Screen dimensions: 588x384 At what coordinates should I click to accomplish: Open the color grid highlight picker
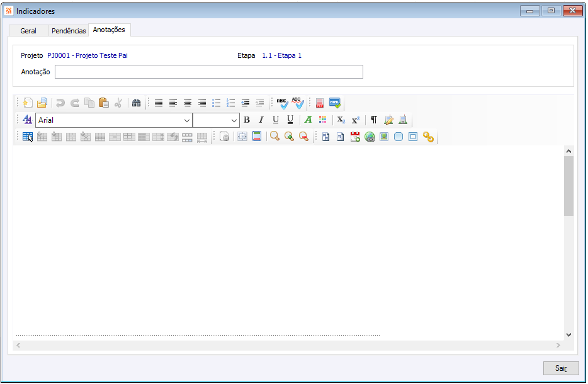click(x=322, y=120)
